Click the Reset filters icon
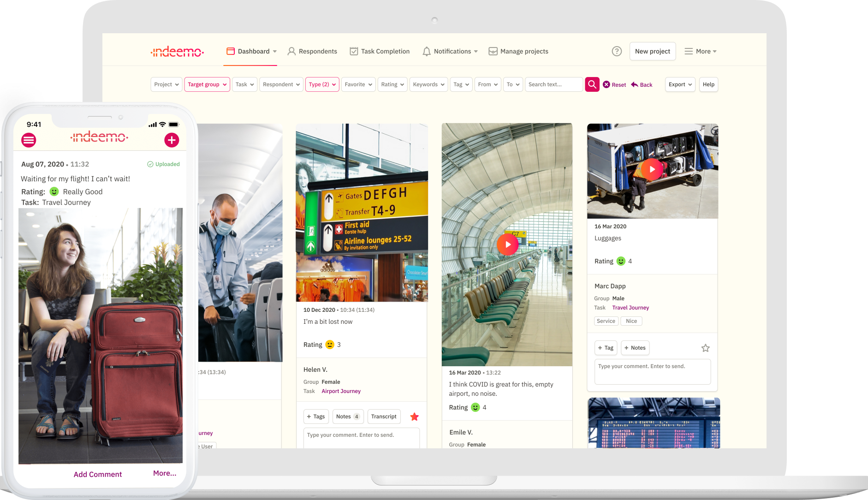This screenshot has height=500, width=868. coord(606,84)
